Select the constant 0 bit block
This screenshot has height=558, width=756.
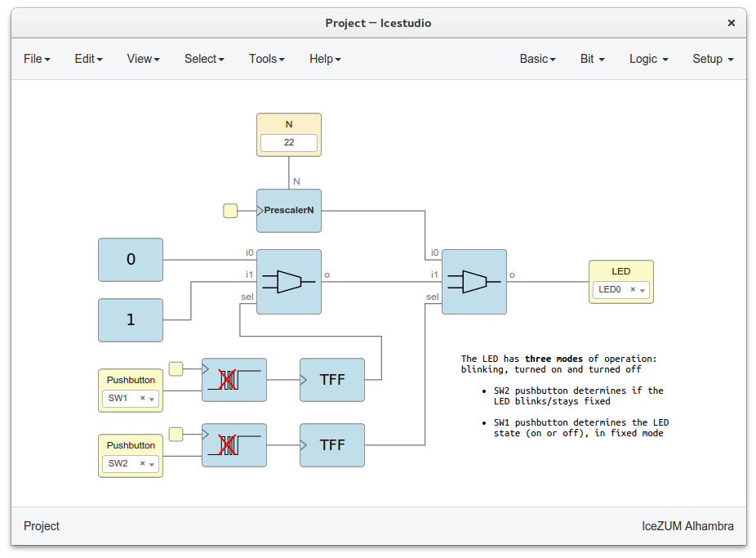(131, 260)
